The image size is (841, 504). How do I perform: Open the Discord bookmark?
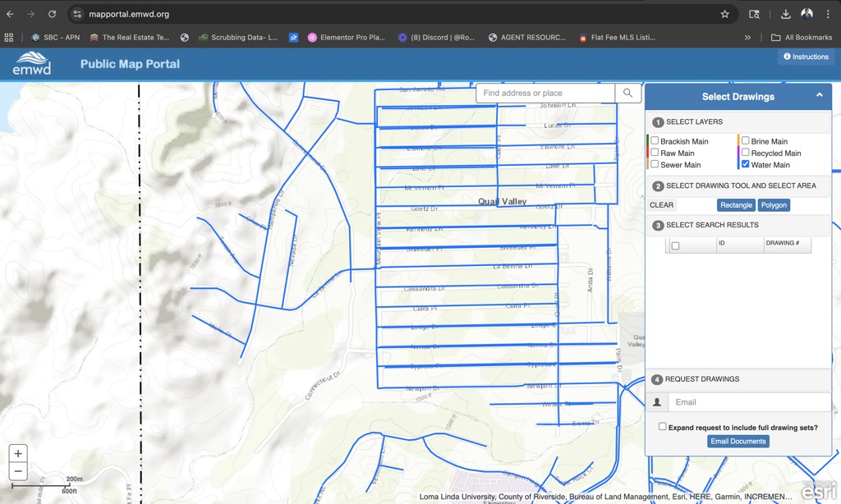point(436,37)
